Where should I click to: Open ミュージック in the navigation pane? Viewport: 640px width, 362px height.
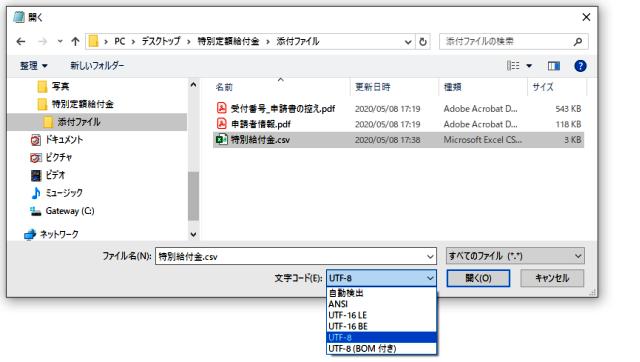64,193
